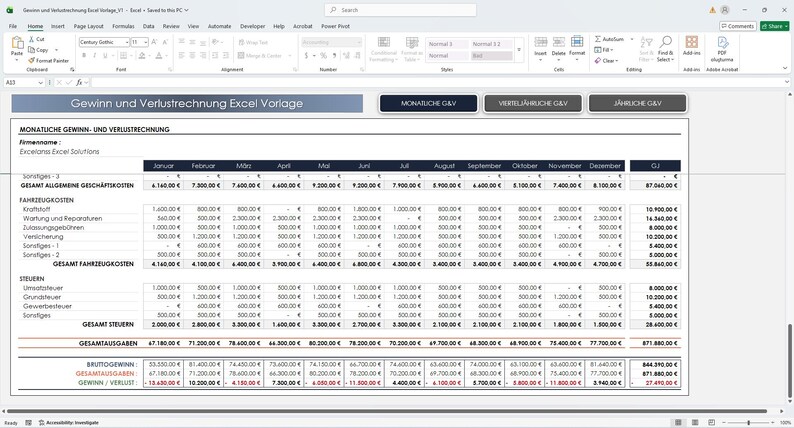
Task: Open the File menu
Action: 13,26
